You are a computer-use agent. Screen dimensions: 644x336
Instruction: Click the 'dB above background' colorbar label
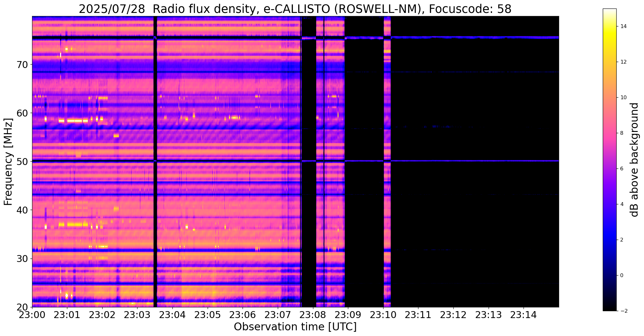point(635,160)
